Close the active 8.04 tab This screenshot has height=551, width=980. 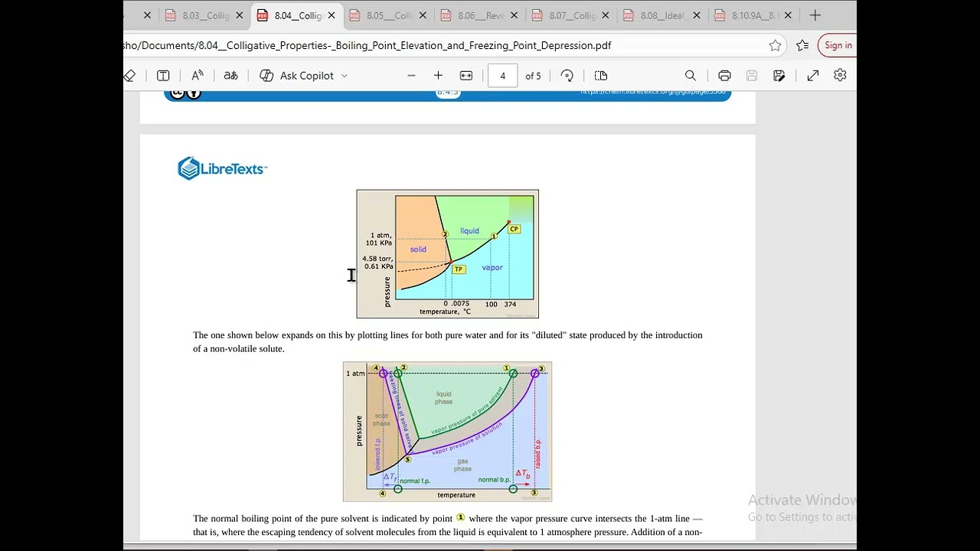pyautogui.click(x=332, y=15)
